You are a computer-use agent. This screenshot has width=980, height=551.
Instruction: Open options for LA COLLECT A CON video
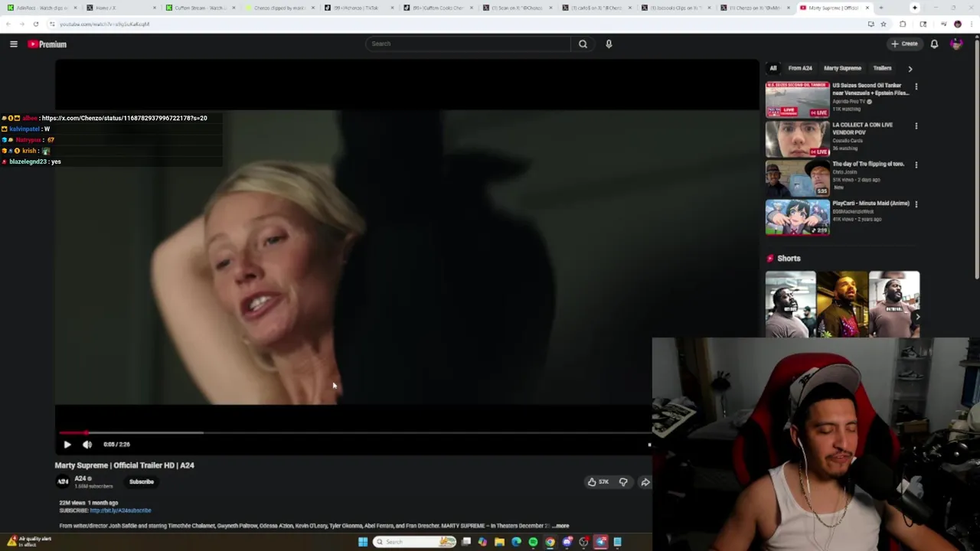tap(916, 126)
